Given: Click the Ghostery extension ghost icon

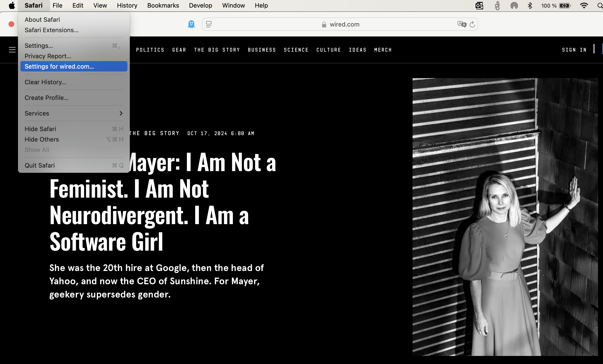Looking at the screenshot, I should (x=191, y=24).
